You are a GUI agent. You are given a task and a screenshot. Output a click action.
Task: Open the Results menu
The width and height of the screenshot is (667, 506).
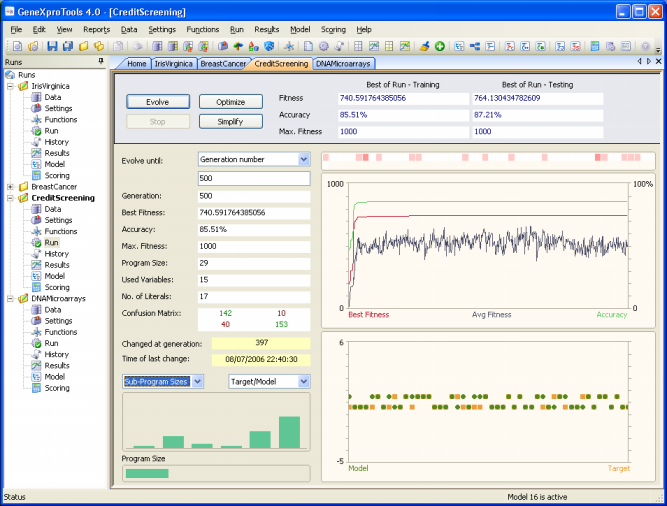pyautogui.click(x=267, y=29)
